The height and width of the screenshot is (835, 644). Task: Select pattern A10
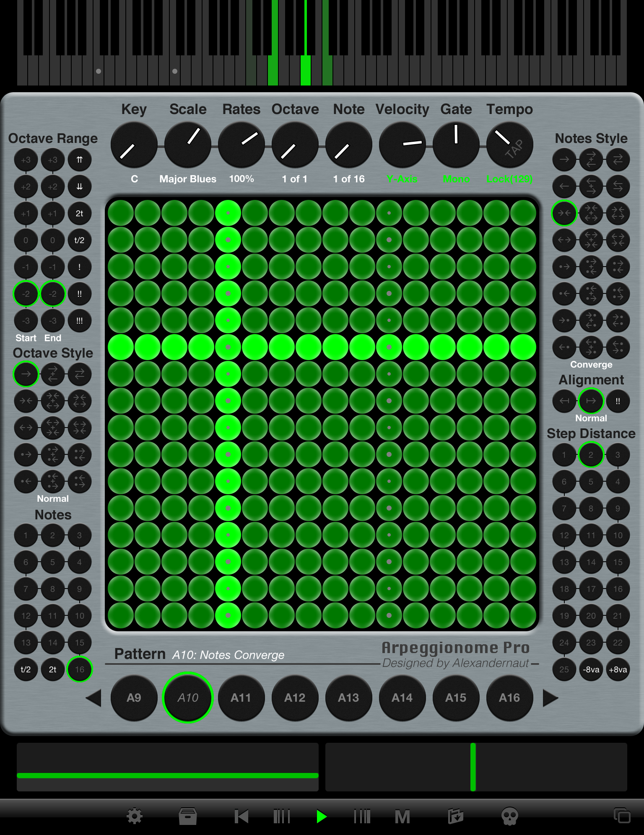[187, 698]
